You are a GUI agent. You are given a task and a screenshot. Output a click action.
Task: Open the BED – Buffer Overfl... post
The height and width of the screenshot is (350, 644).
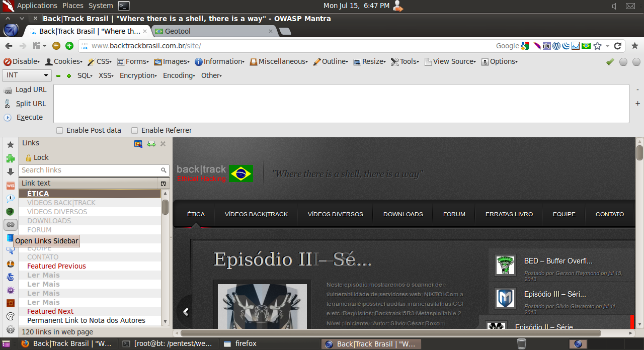[x=558, y=261]
